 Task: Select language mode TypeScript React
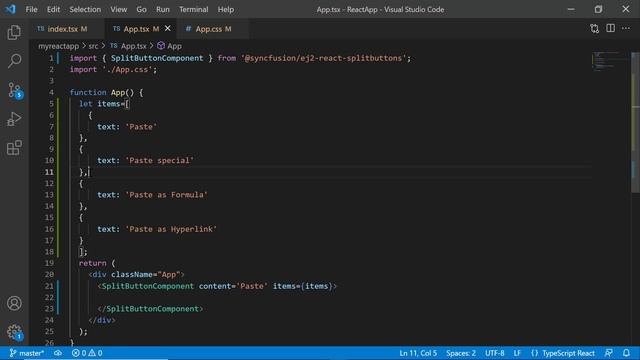(x=568, y=353)
